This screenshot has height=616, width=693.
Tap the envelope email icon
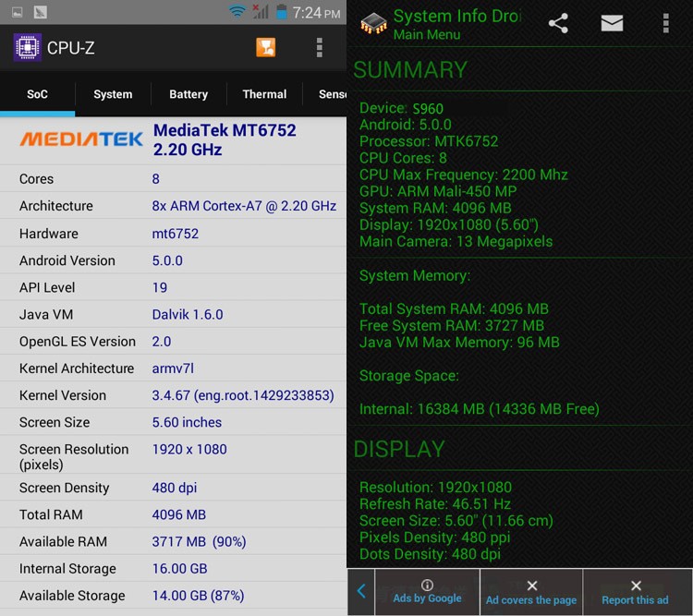coord(612,24)
